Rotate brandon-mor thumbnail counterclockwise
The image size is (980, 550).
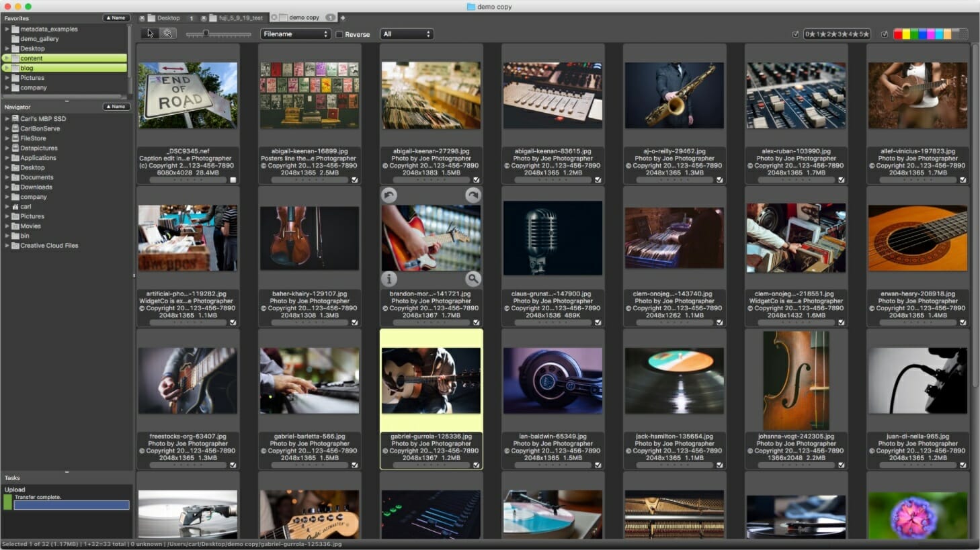pyautogui.click(x=389, y=195)
